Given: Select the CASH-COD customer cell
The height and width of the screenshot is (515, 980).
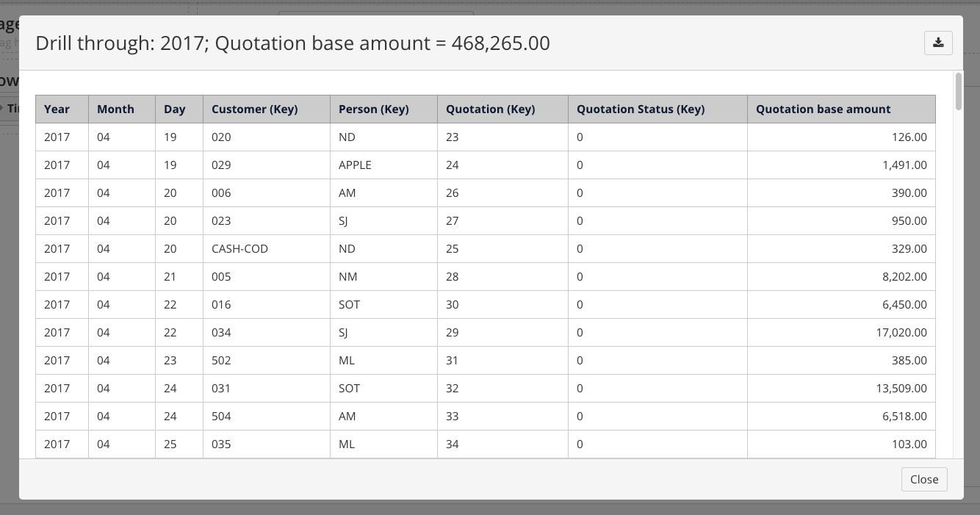Looking at the screenshot, I should pos(239,248).
